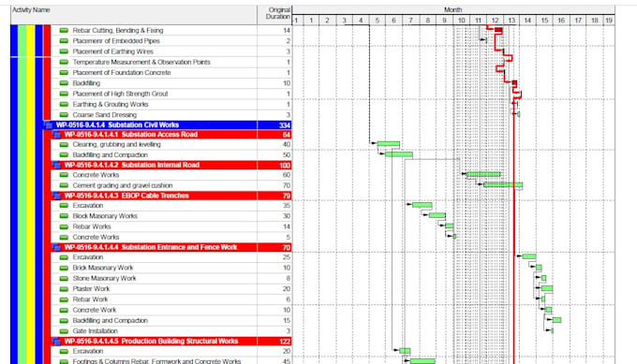Viewport: 637px width, 364px height.
Task: Click the Coarse Sand Dressing activity icon
Action: [x=64, y=115]
